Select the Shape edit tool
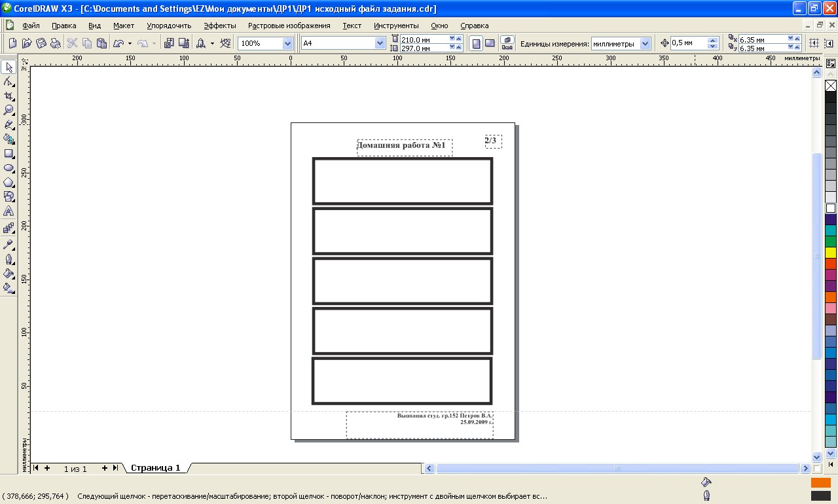 click(9, 82)
